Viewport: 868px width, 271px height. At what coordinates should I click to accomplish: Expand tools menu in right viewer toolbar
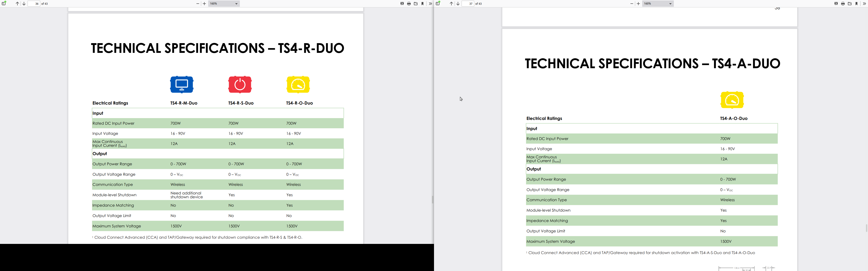pyautogui.click(x=864, y=4)
